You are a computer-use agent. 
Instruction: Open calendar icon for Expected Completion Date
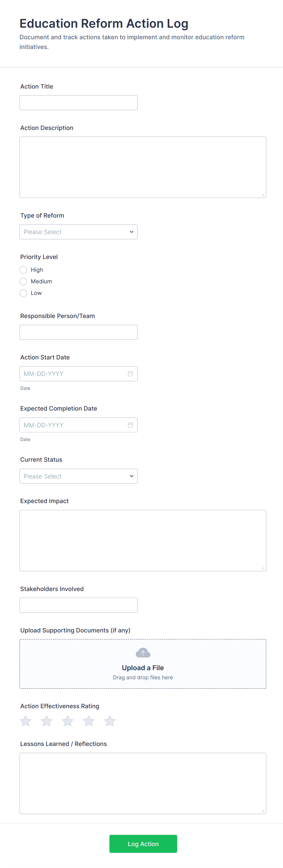tap(130, 425)
